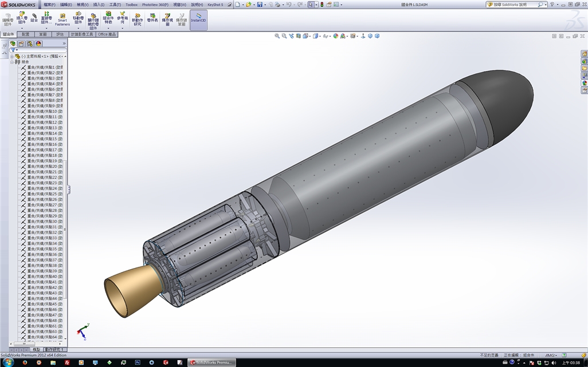Open the 插入零組件 dropdown arrow
The image size is (588, 367).
click(22, 29)
